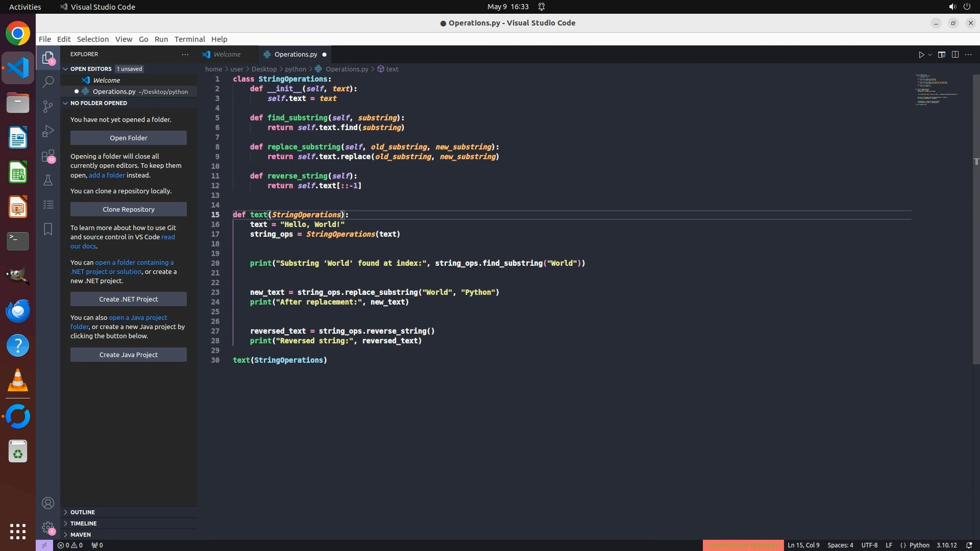
Task: Click the Open Folder button
Action: [x=128, y=138]
